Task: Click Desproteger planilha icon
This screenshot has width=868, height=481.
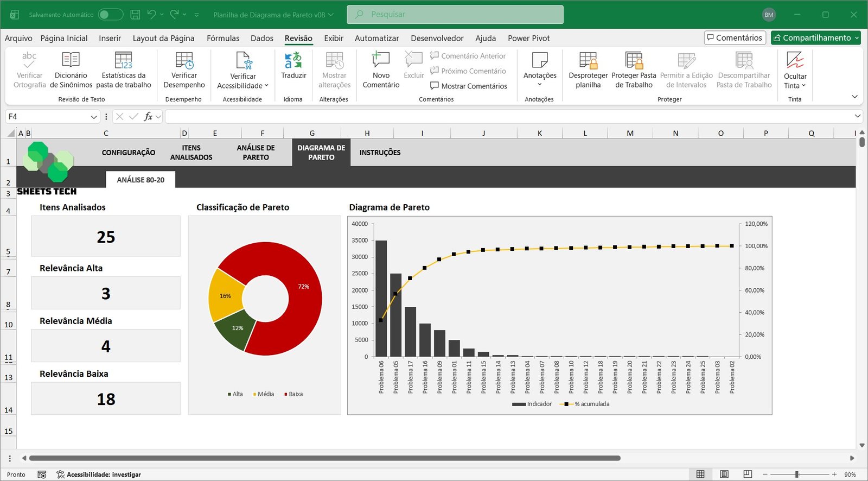Action: pos(588,61)
